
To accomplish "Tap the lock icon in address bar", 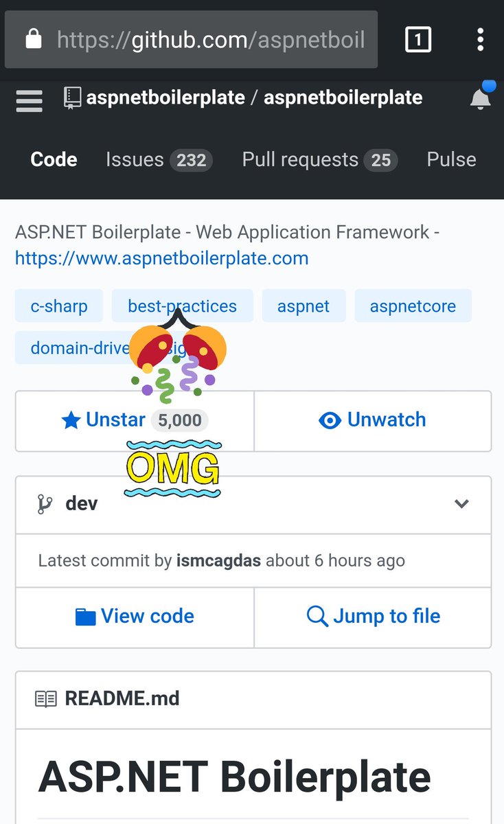I will pyautogui.click(x=33, y=40).
